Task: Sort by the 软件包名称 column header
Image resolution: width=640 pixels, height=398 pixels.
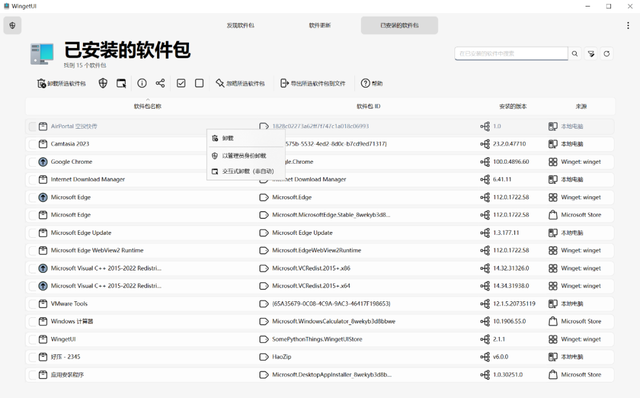Action: [147, 106]
